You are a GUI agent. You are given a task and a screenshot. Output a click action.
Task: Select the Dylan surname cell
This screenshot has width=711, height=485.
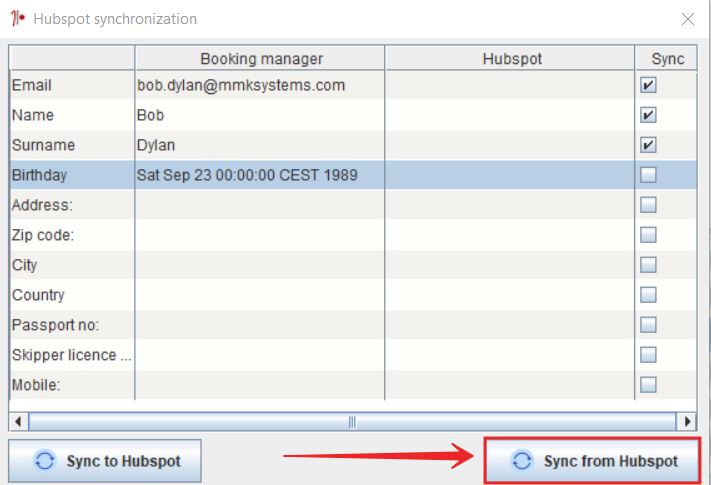pos(260,145)
